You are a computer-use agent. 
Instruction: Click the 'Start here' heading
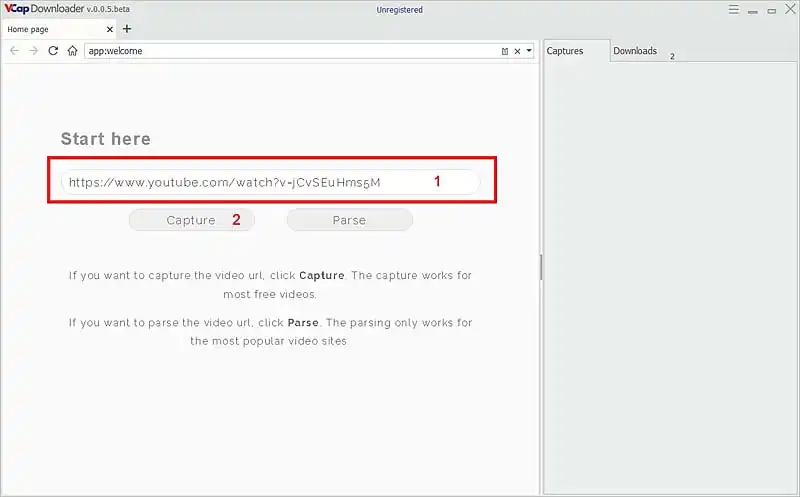tap(106, 139)
